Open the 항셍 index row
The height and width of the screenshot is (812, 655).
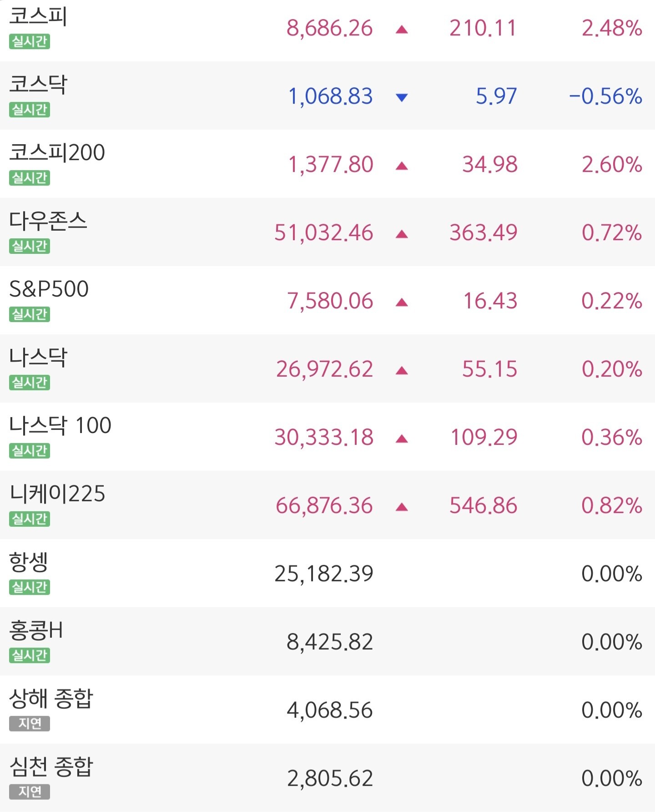pos(327,573)
